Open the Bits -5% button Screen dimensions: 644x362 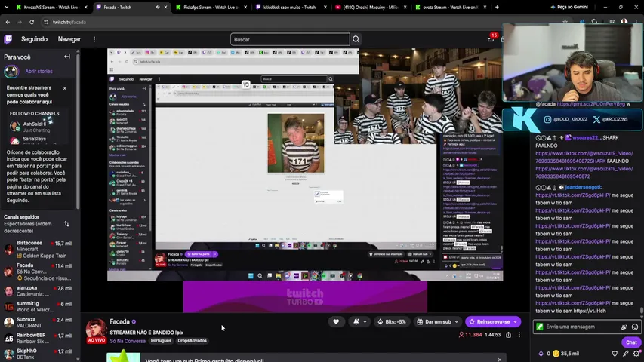coord(392,322)
